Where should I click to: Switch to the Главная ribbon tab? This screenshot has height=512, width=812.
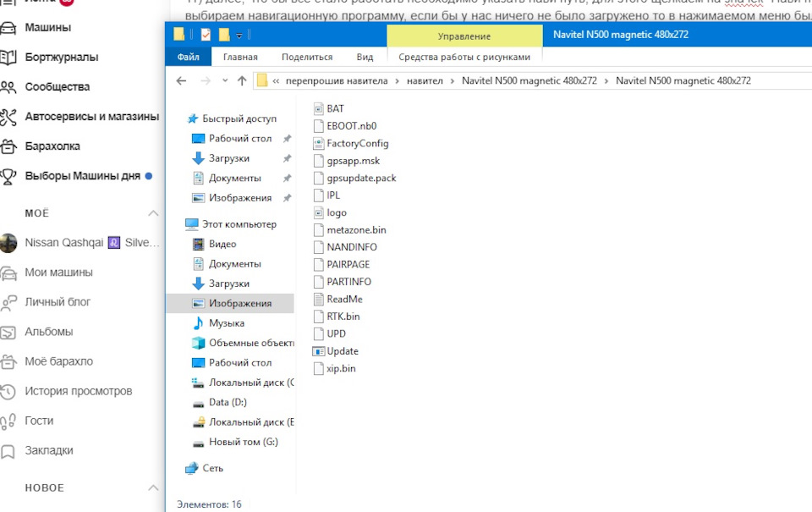[240, 57]
